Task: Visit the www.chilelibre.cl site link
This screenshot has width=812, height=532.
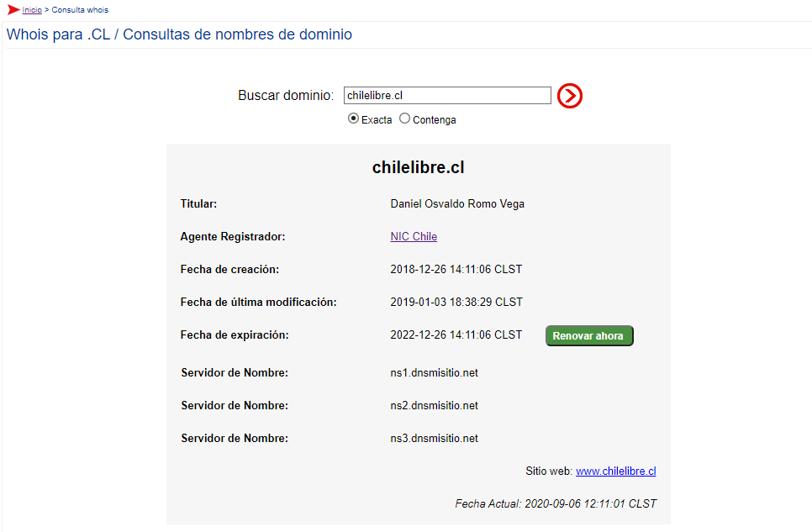Action: tap(616, 471)
